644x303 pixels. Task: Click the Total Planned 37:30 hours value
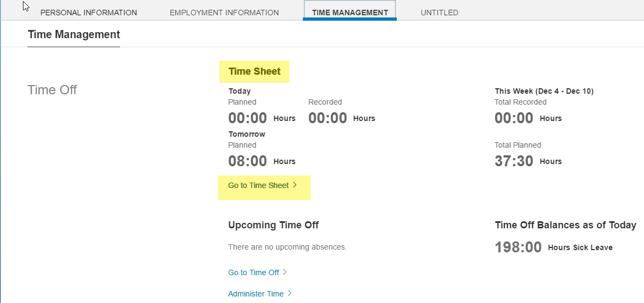pos(528,161)
